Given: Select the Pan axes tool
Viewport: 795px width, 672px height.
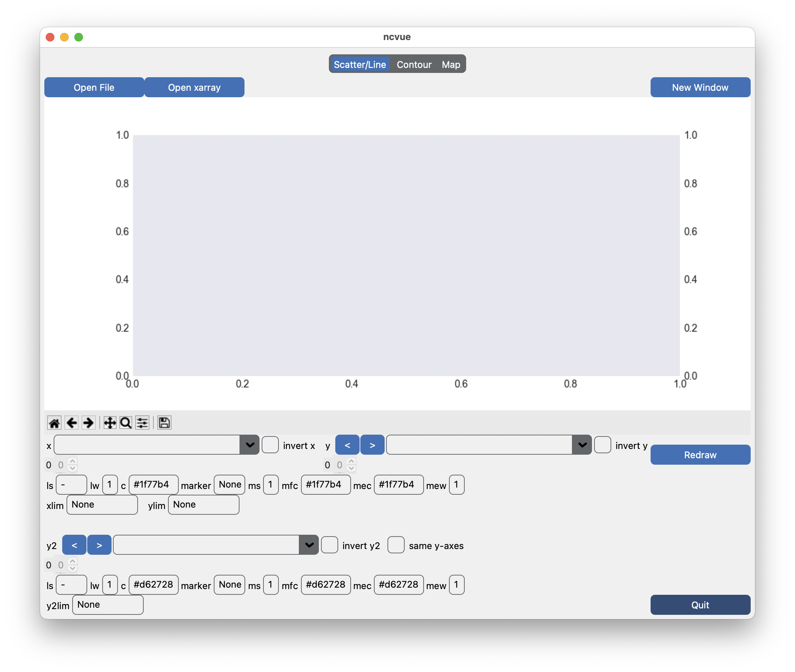Looking at the screenshot, I should point(110,423).
